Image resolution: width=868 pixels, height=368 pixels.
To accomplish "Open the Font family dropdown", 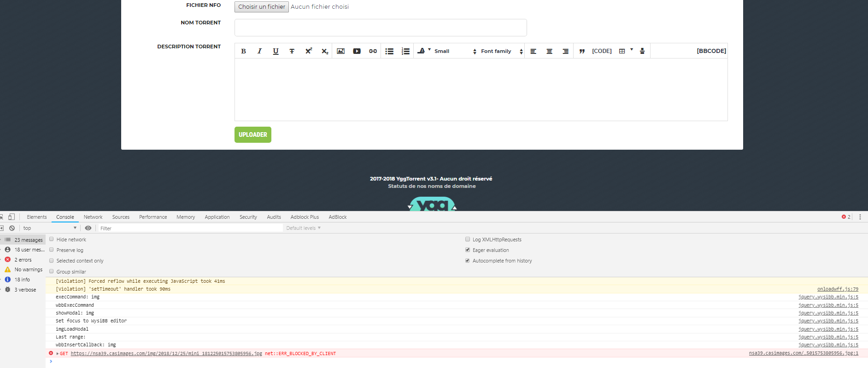I will [x=501, y=51].
